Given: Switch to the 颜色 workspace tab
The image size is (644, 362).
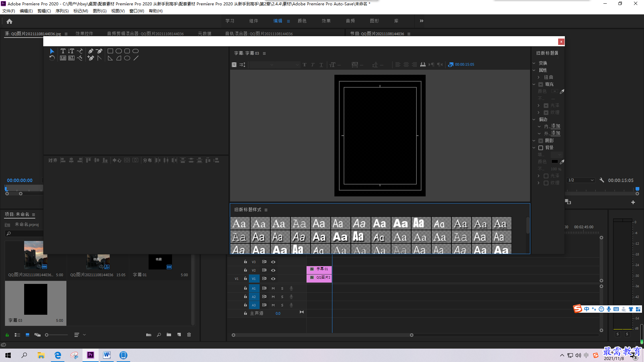Looking at the screenshot, I should (302, 21).
